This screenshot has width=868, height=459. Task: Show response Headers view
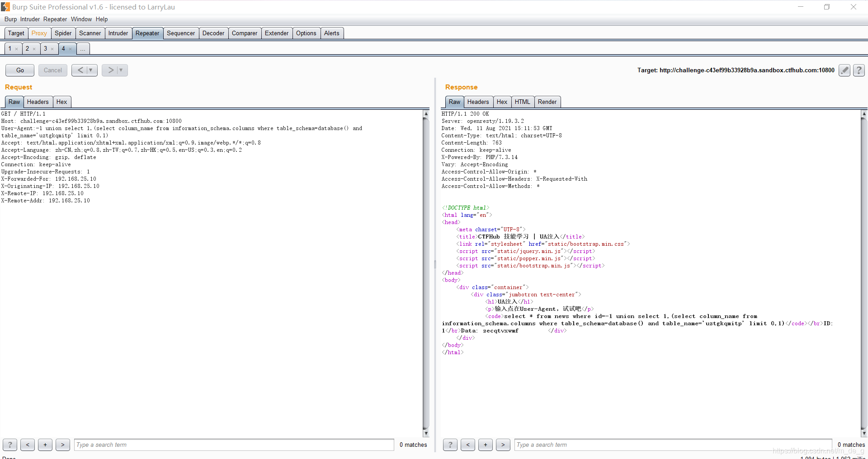478,102
